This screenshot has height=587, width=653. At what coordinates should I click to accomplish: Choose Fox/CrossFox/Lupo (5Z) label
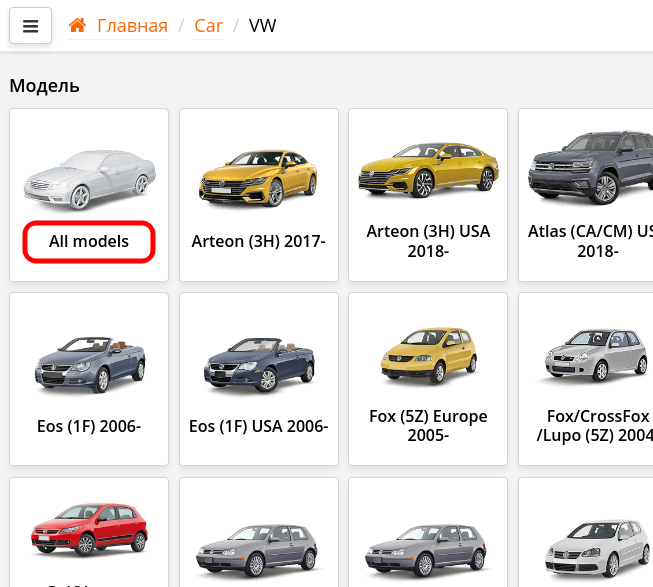(595, 425)
